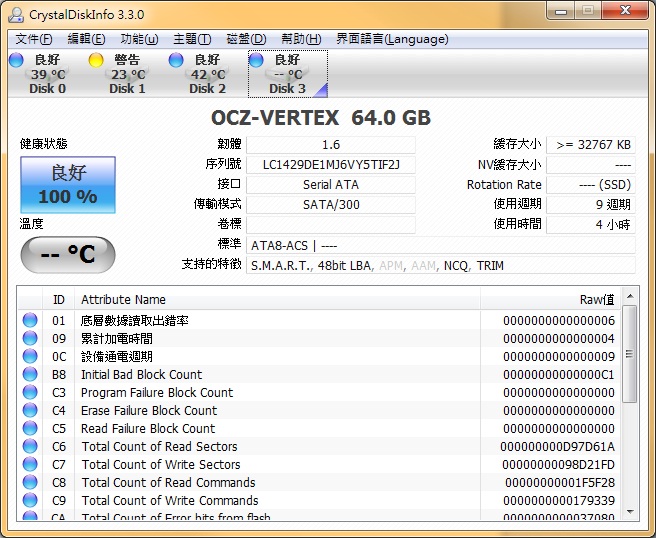Click Disk 2 blue status orb
Screen dimensions: 656x538
click(176, 60)
